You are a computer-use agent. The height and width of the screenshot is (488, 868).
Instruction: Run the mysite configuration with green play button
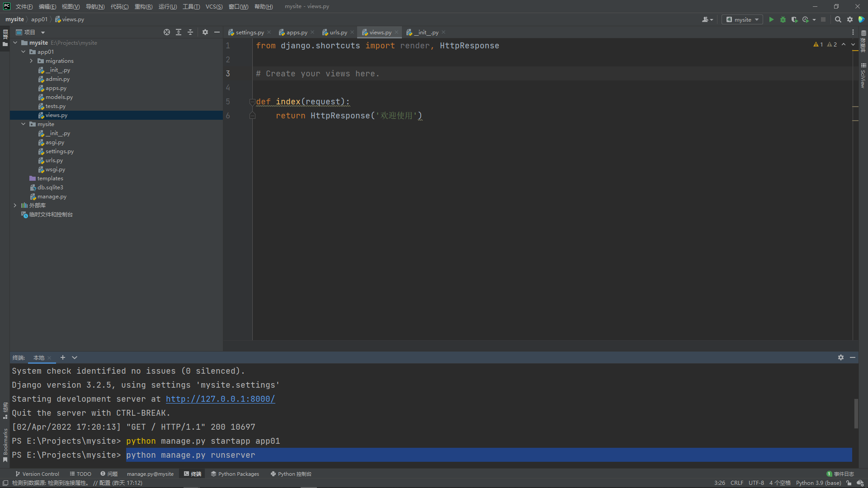(x=771, y=19)
